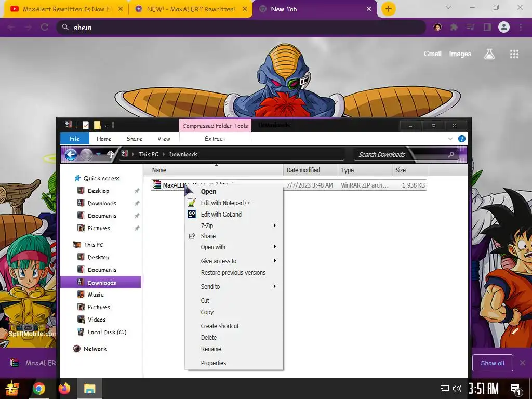
Task: Open Chrome three-dot menu
Action: click(521, 27)
